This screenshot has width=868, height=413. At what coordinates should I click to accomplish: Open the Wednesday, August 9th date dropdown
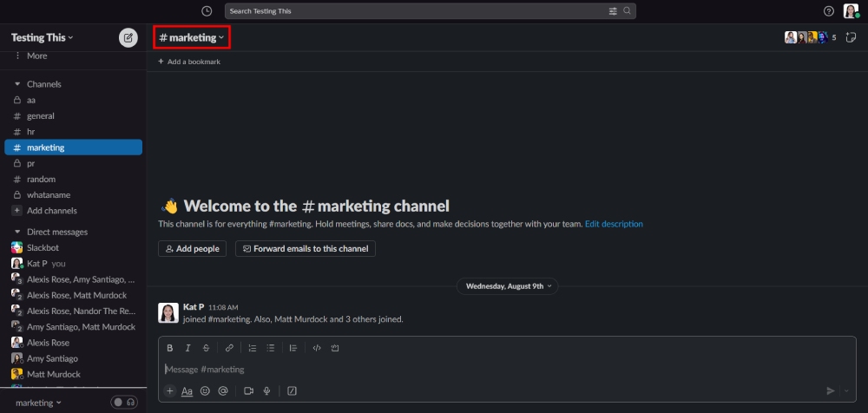508,286
